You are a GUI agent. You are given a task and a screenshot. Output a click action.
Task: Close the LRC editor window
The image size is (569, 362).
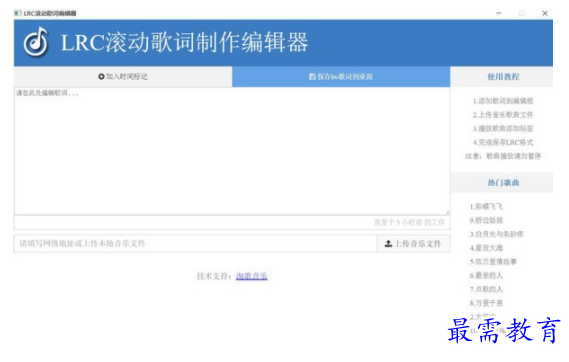[545, 13]
